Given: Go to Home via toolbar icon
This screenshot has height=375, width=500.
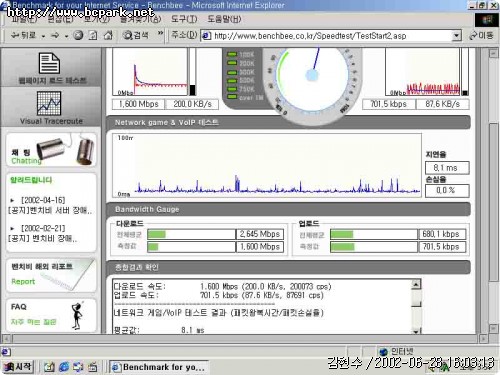Looking at the screenshot, I should (108, 35).
